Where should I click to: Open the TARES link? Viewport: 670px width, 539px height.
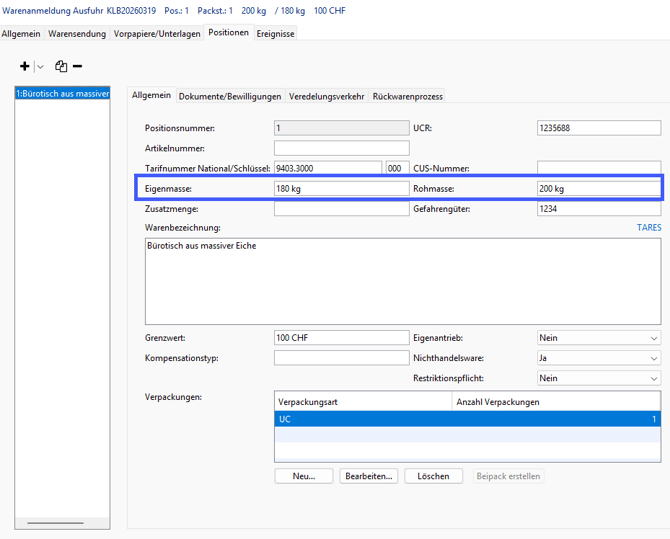pos(649,228)
